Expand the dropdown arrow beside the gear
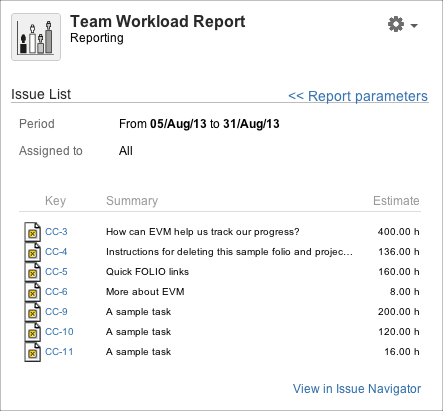443x411 pixels. point(414,25)
